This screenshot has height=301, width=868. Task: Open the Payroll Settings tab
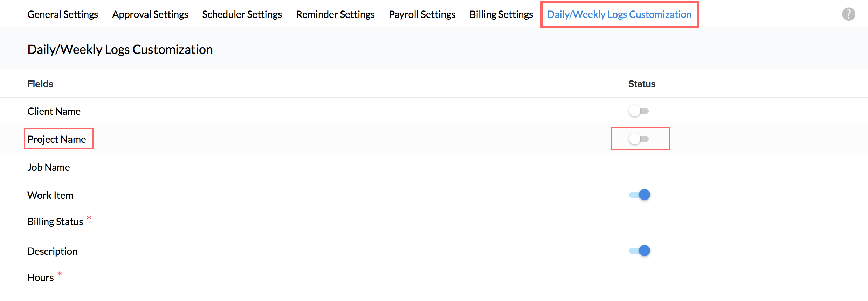point(422,14)
